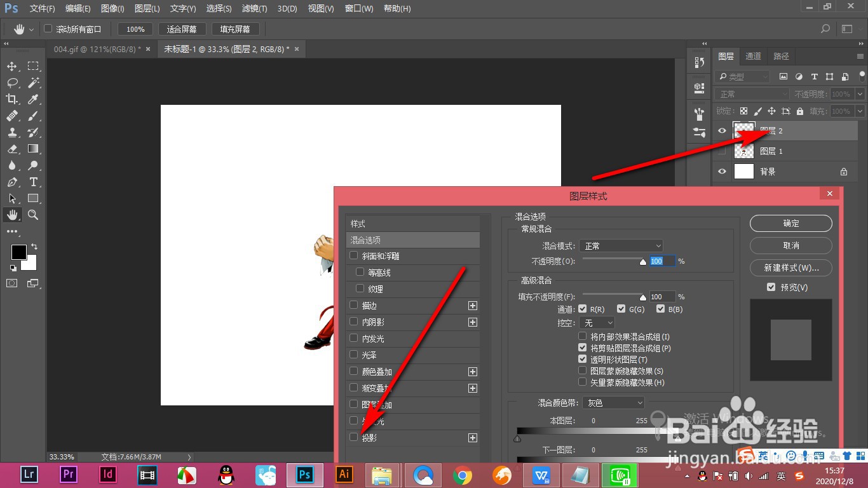The image size is (868, 488).
Task: Select the Lasso tool
Action: click(12, 83)
